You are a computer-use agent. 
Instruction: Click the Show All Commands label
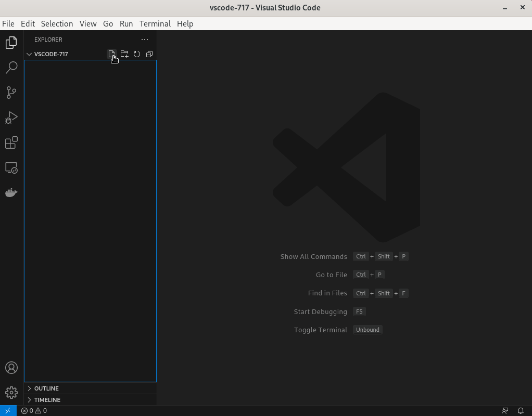pos(313,257)
